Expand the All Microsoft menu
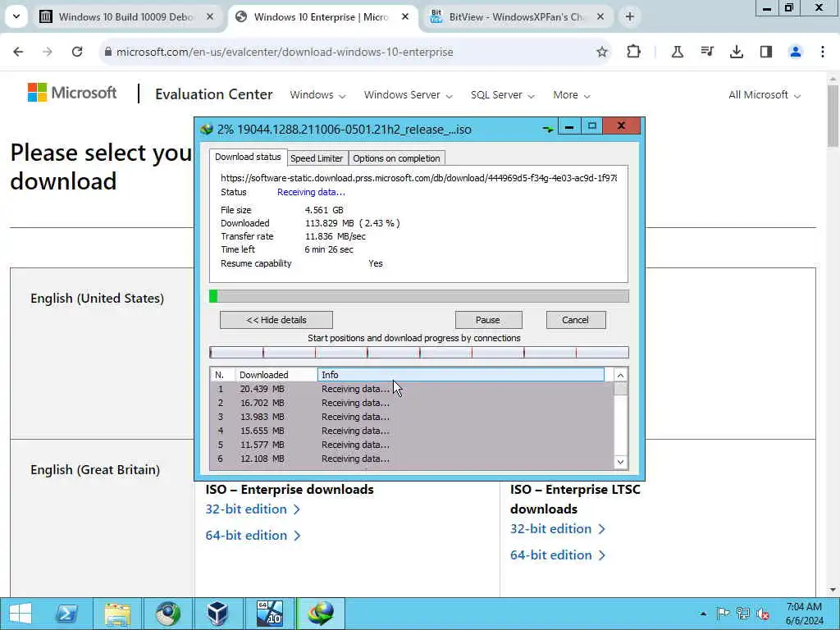This screenshot has height=630, width=840. tap(765, 95)
